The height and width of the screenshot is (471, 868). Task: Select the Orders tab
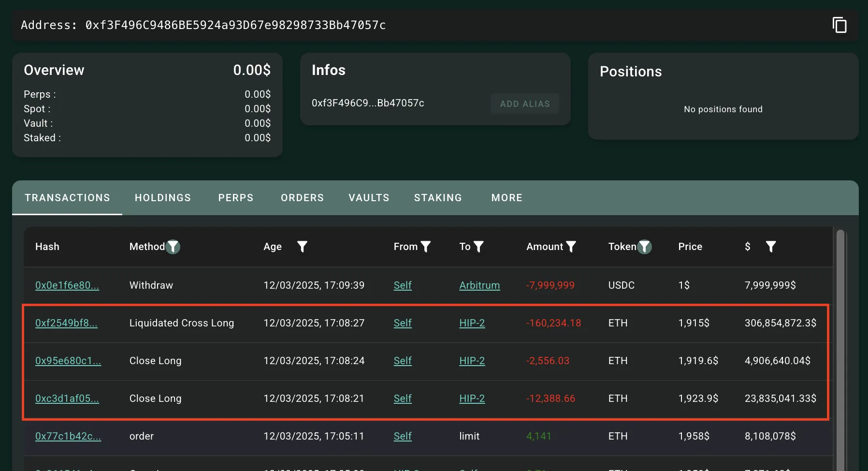pos(303,198)
